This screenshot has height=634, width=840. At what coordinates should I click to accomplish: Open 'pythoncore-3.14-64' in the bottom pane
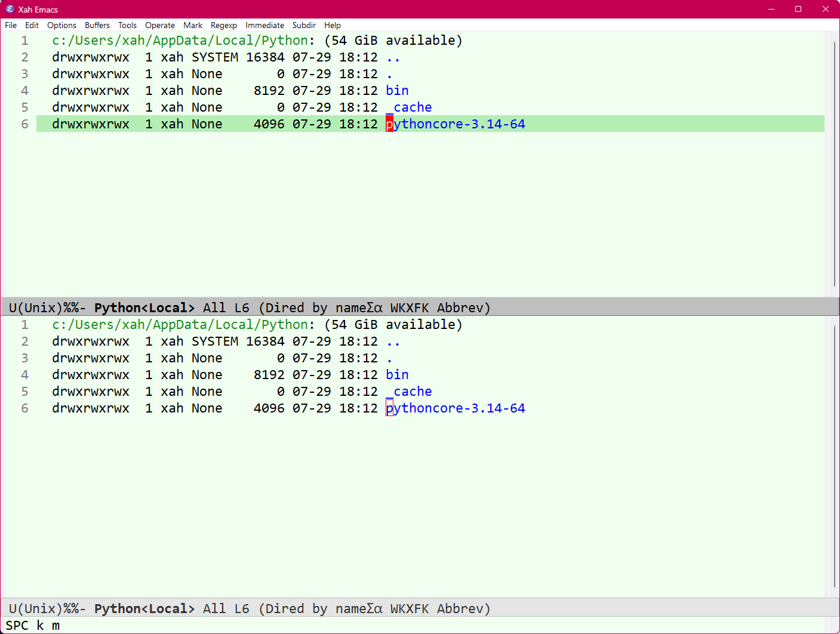click(456, 408)
